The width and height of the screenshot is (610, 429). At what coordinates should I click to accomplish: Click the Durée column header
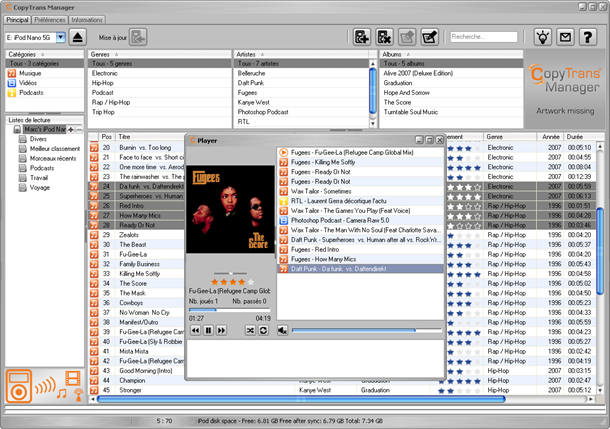pos(580,137)
